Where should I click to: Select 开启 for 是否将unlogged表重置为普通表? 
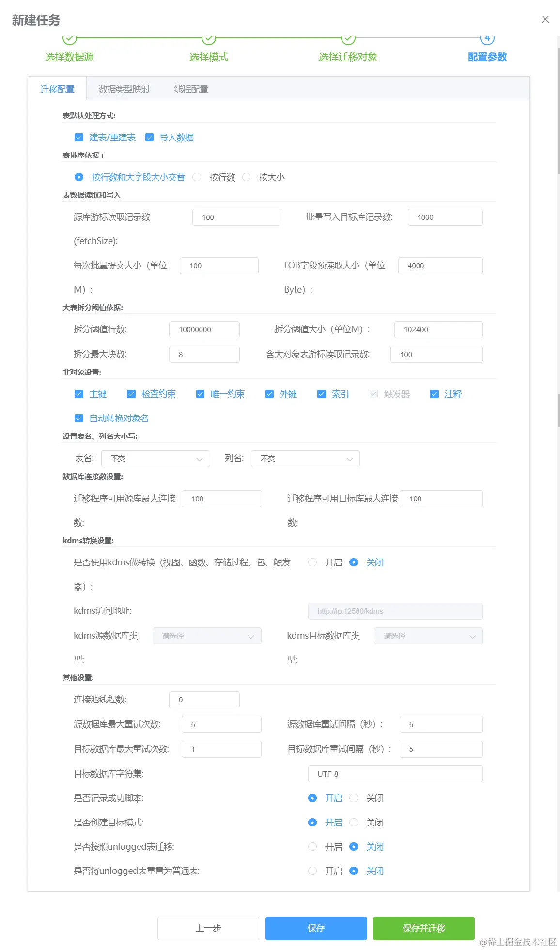coord(312,871)
